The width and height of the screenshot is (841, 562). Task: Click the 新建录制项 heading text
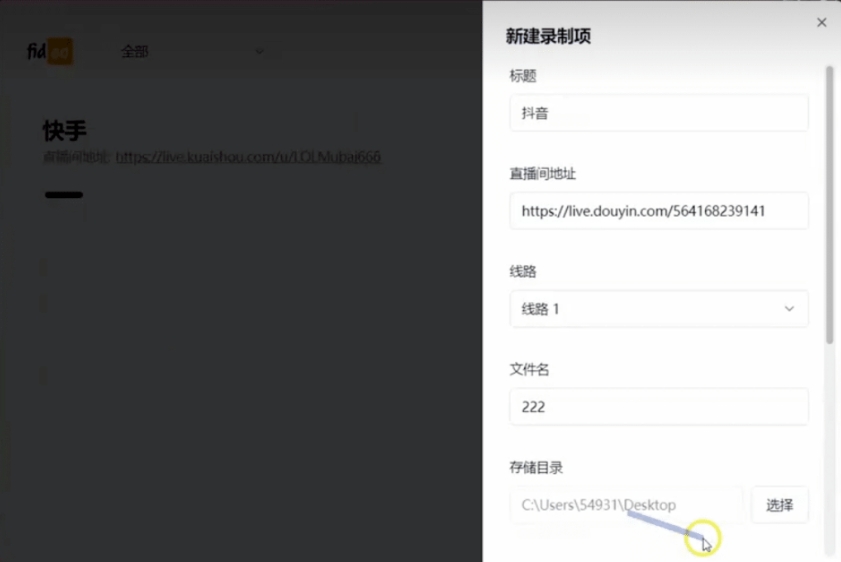point(548,36)
